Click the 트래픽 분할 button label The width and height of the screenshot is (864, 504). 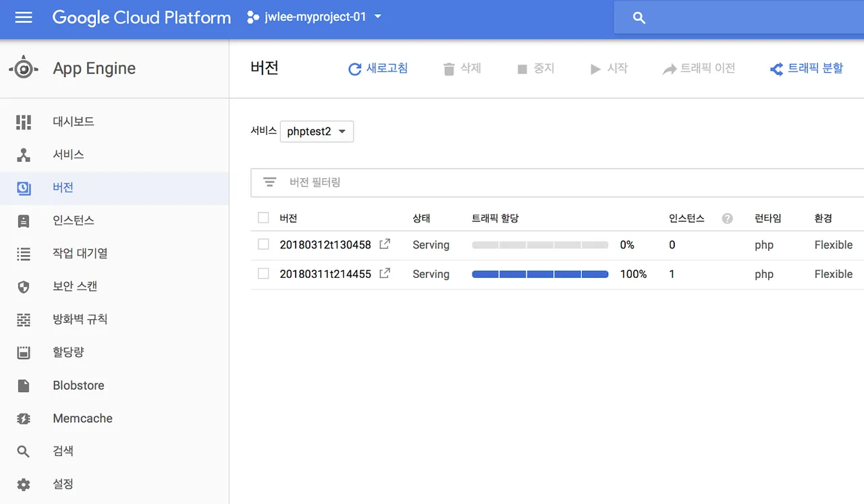(x=815, y=68)
